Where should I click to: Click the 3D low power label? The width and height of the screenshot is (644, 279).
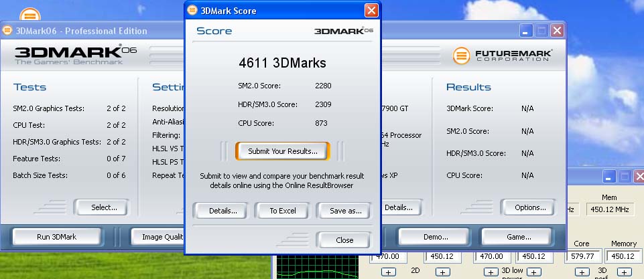point(512,274)
